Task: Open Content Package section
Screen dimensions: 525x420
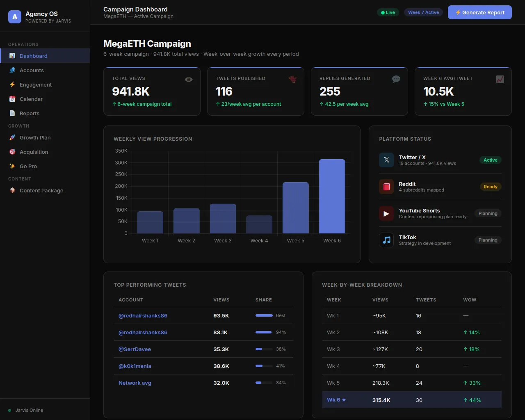Action: click(45, 190)
